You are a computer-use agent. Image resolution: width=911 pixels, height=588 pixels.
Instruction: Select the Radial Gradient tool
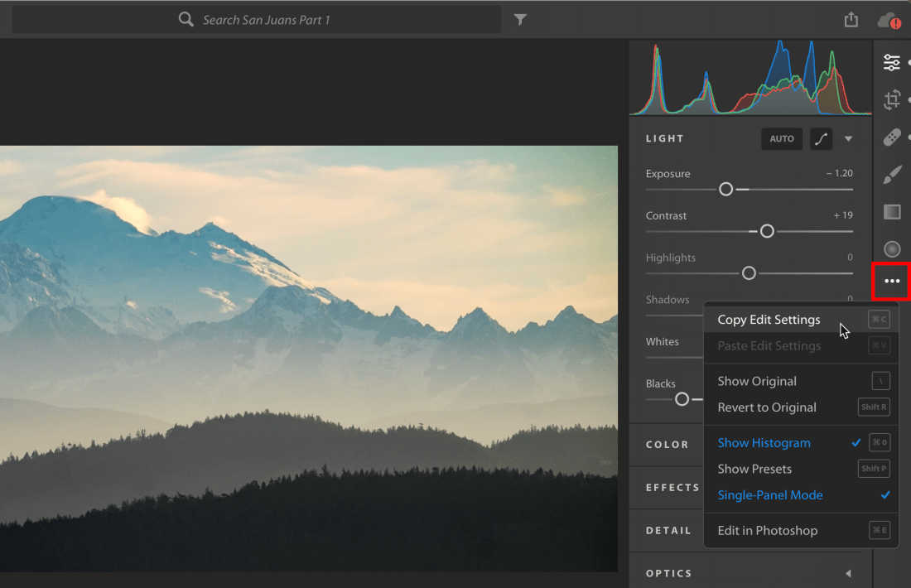pos(891,248)
